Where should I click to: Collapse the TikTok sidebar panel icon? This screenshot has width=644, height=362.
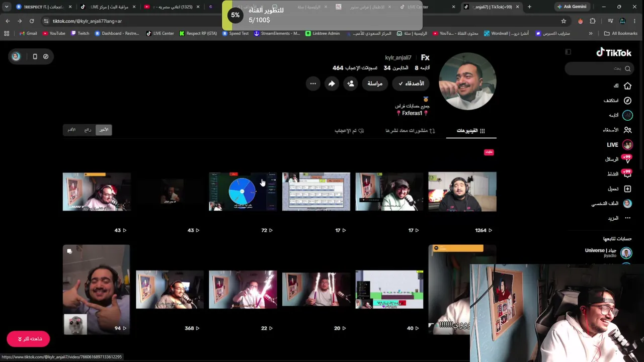[568, 52]
